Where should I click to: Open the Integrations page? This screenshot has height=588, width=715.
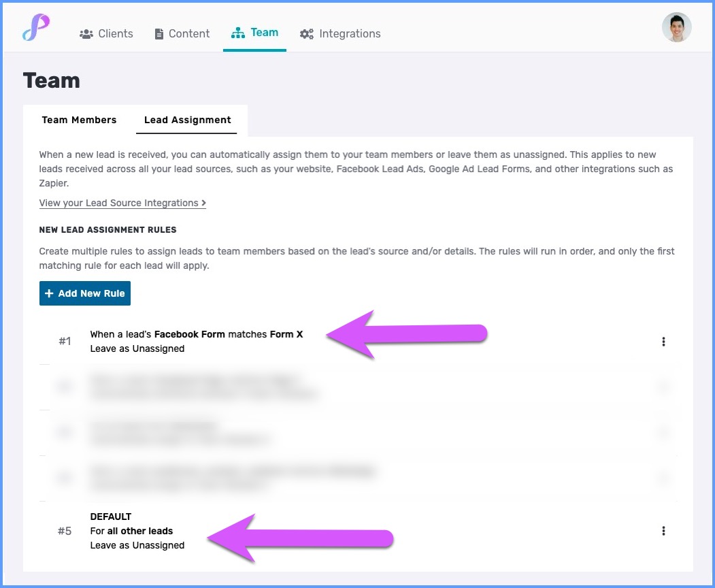pos(349,33)
